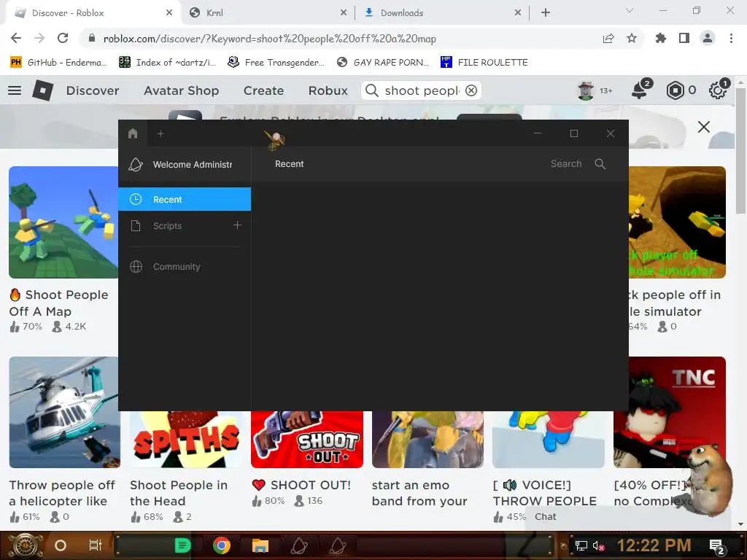Click the muted volume tray icon
The height and width of the screenshot is (560, 747).
pos(598,545)
